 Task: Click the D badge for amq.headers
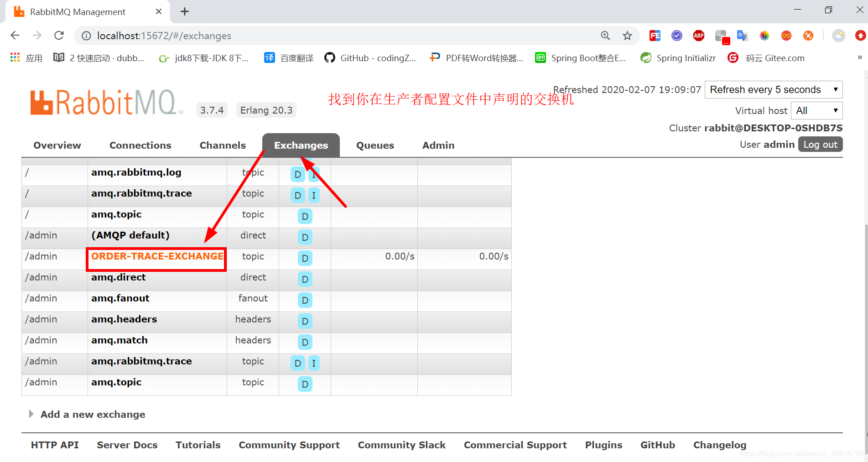click(305, 321)
